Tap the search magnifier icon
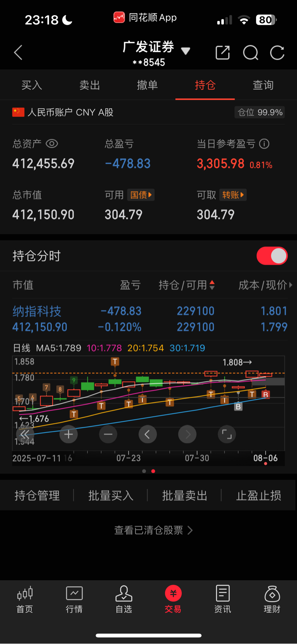The image size is (297, 644). coord(250,52)
